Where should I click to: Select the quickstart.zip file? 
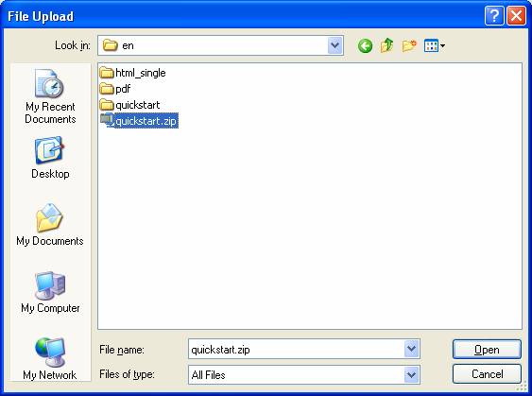tap(139, 121)
